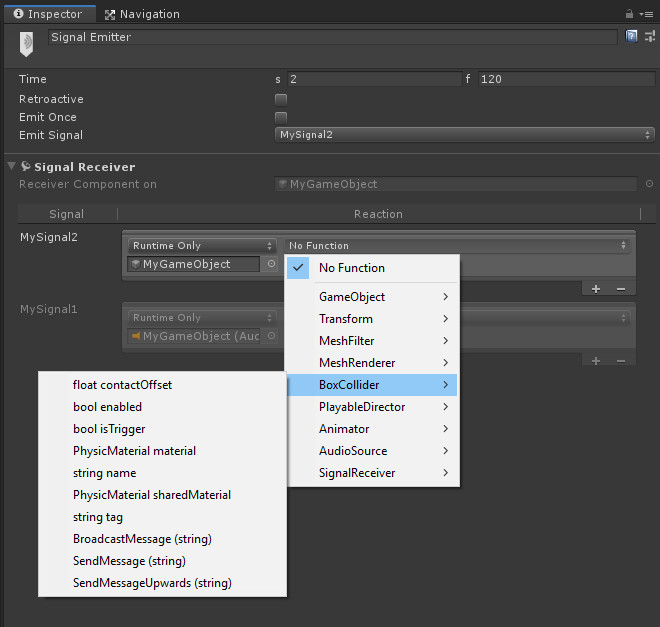Viewport: 660px width, 627px height.
Task: Collapse the Signal Receiver foldout triangle
Action: click(x=12, y=166)
